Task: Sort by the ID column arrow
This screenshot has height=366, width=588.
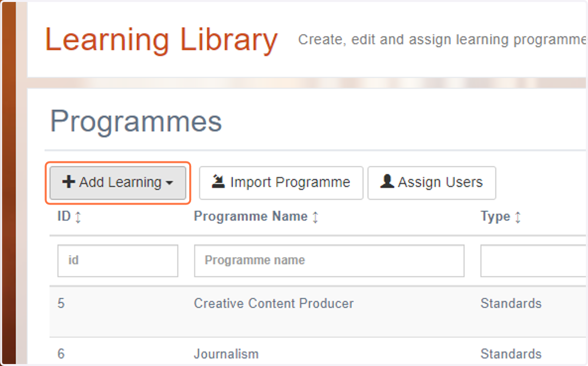Action: 77,217
